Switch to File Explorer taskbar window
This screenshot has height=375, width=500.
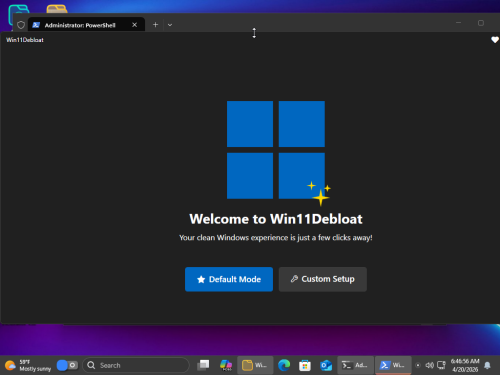coord(255,365)
